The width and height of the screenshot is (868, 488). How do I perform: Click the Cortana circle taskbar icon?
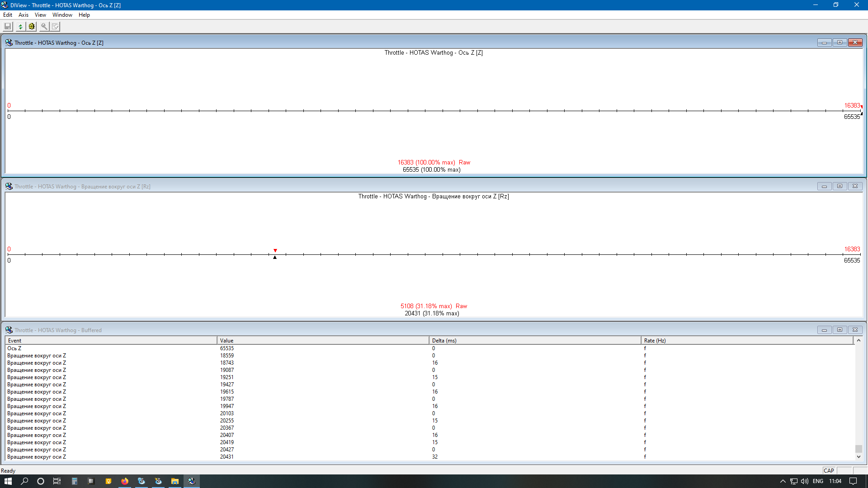click(41, 481)
